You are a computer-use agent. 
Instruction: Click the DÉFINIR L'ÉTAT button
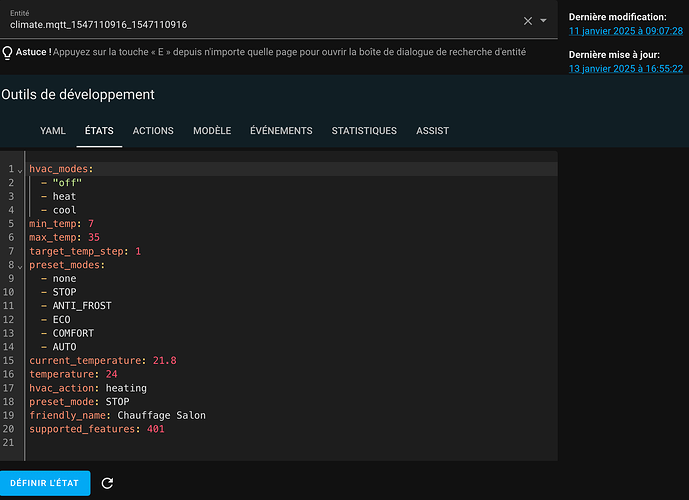45,483
